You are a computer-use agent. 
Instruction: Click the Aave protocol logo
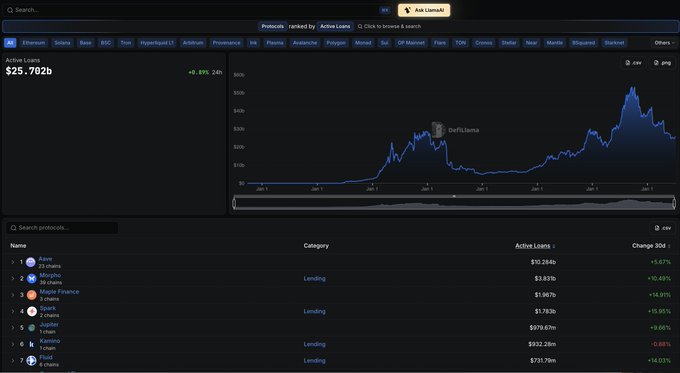point(31,262)
